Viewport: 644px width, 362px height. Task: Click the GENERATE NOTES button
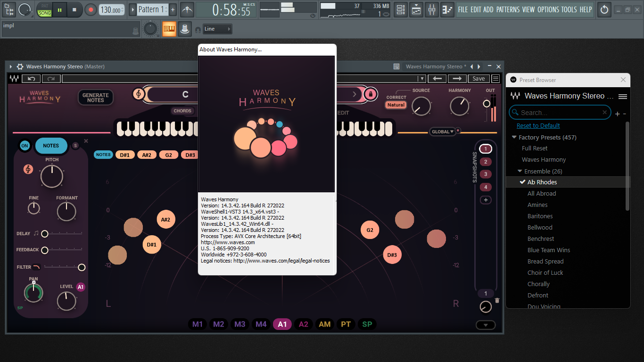coord(96,98)
